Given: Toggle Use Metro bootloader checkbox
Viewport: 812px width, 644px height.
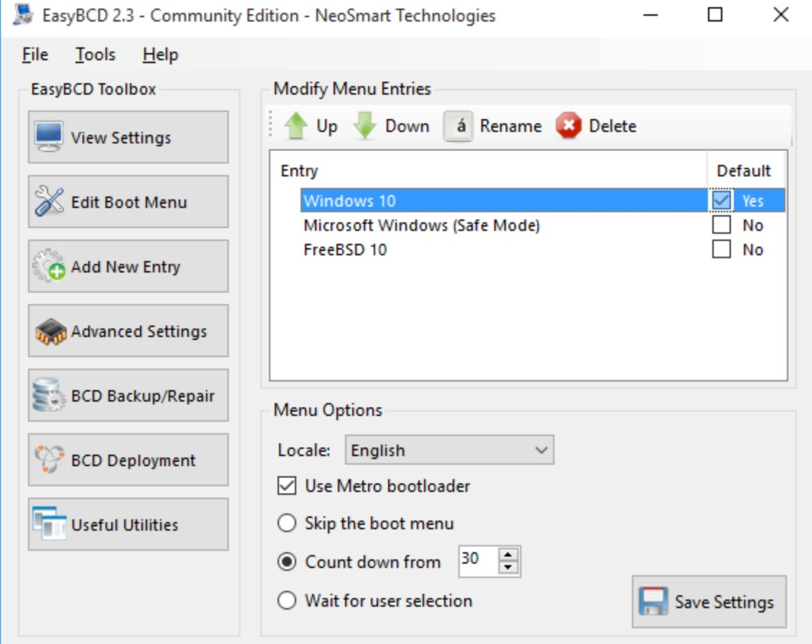Looking at the screenshot, I should [x=287, y=486].
